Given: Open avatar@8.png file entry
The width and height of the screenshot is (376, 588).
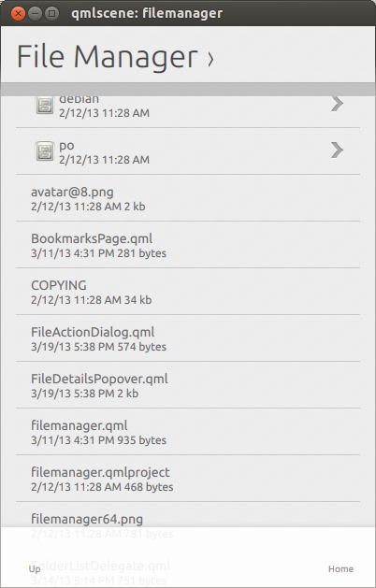Looking at the screenshot, I should point(188,198).
